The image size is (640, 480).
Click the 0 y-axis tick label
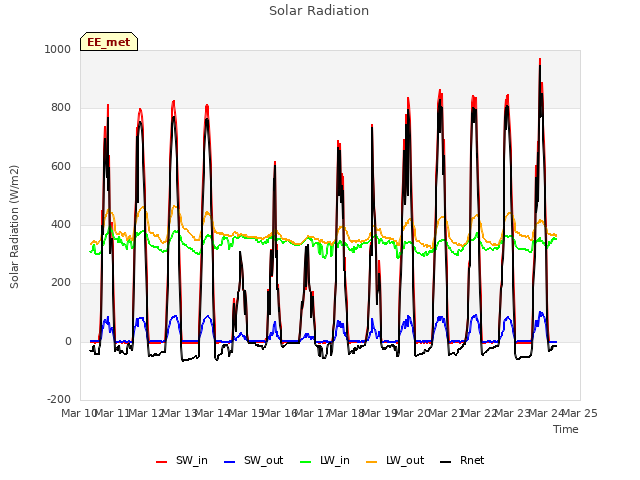tap(68, 342)
